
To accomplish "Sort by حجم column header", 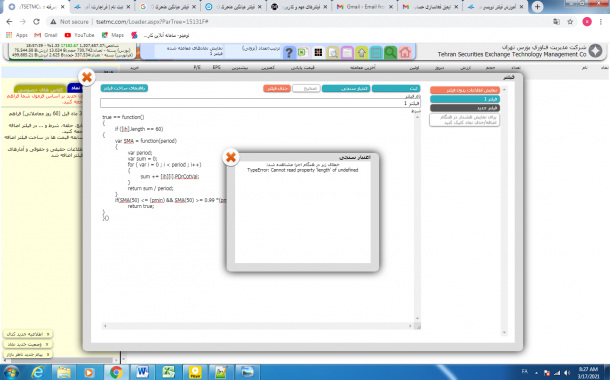I will 490,68.
